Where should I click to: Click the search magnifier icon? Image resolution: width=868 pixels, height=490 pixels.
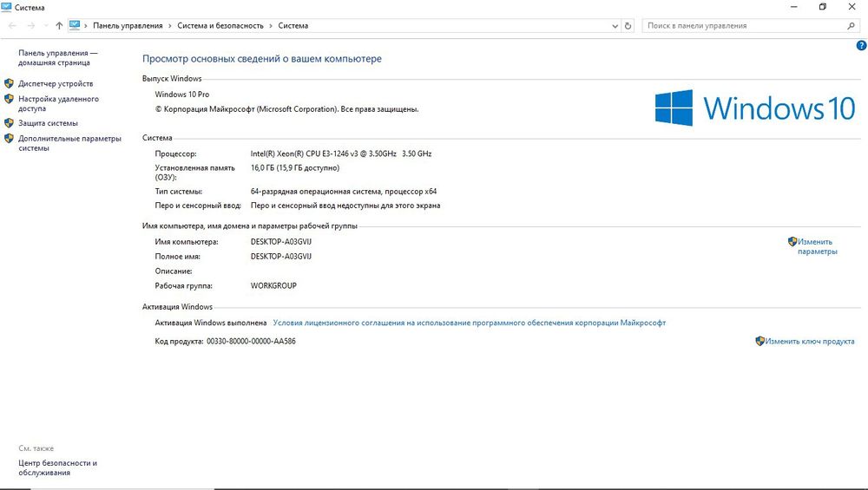[x=851, y=25]
